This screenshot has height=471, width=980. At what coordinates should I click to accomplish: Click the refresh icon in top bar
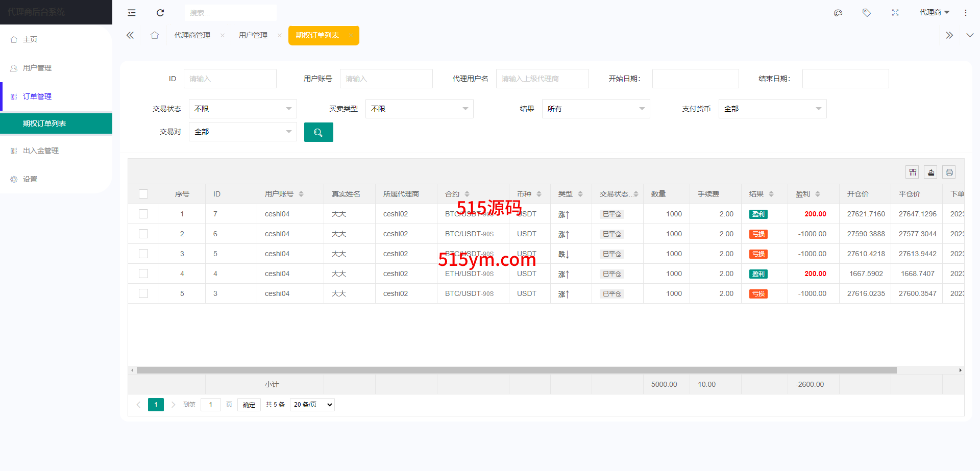pos(160,13)
